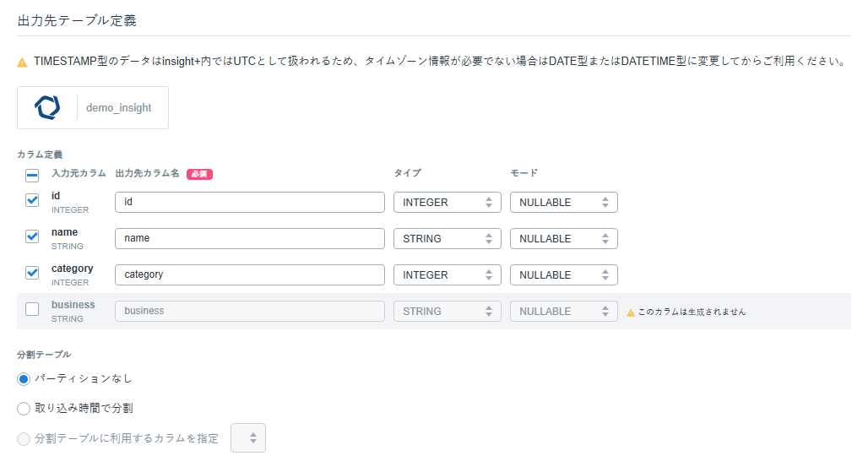868x467 pixels.
Task: Click the TIMESTAMP warning triangle icon
Action: [x=22, y=62]
